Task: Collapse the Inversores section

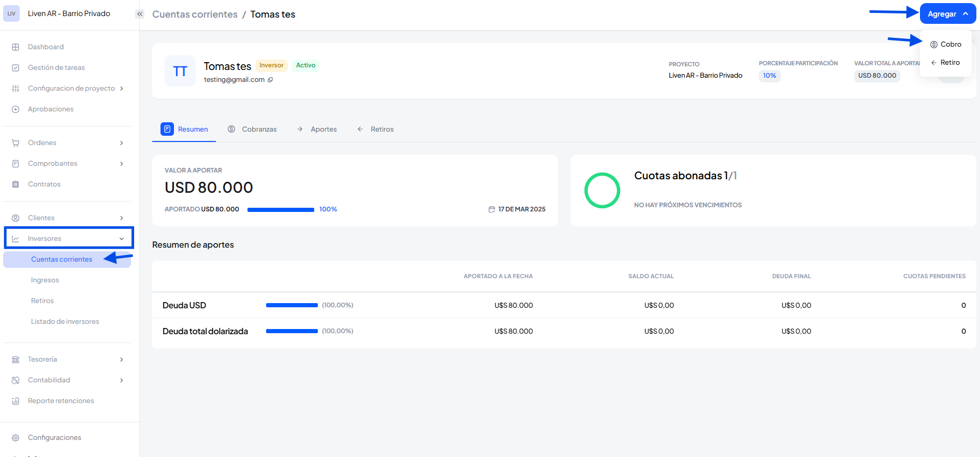Action: (x=122, y=239)
